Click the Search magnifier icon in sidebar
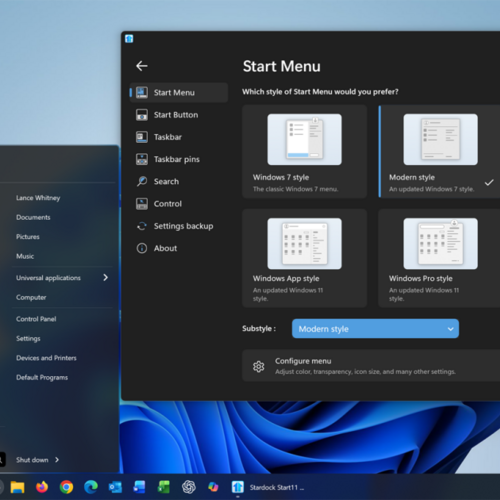Screen dimensions: 500x500 [x=142, y=182]
